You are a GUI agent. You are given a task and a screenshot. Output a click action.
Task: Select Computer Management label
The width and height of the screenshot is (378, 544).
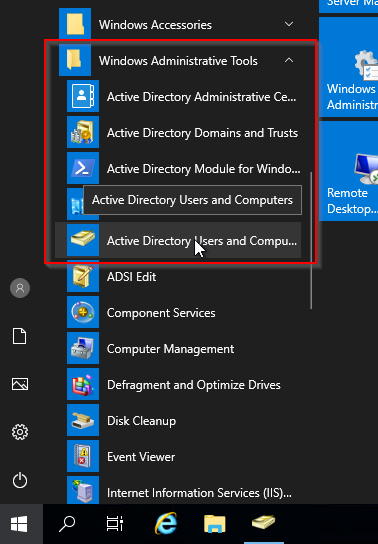tap(170, 349)
